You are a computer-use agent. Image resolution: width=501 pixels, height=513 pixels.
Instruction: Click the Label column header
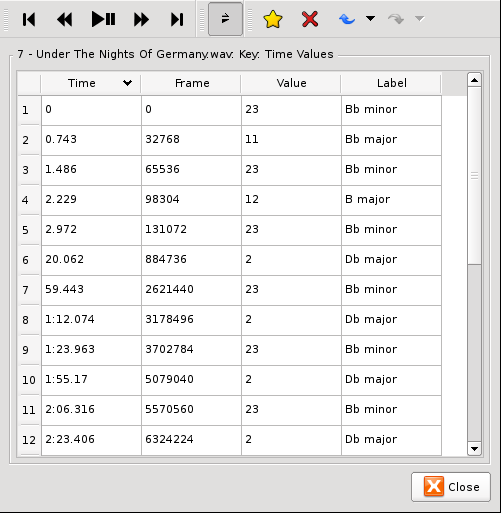[391, 83]
